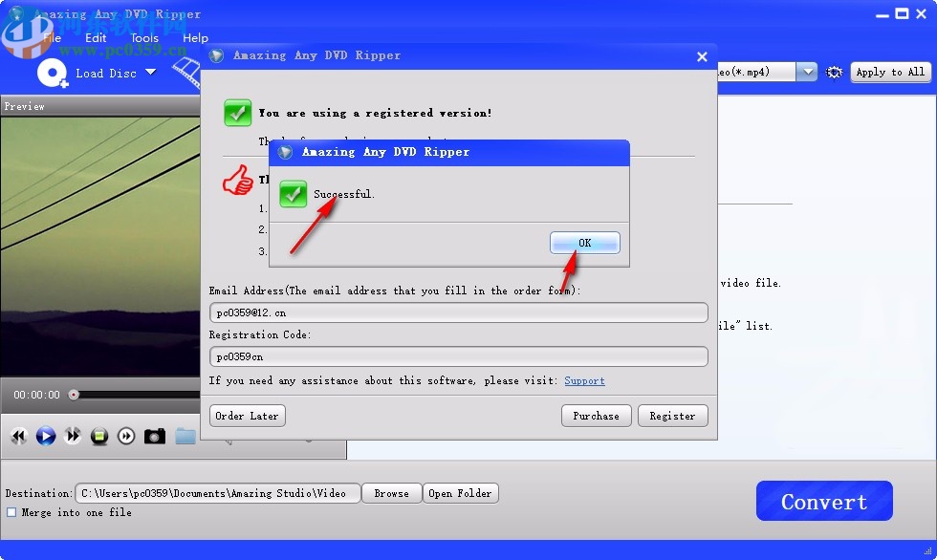This screenshot has height=560, width=937.
Task: Click the Load Disc toolbar icon
Action: (x=52, y=72)
